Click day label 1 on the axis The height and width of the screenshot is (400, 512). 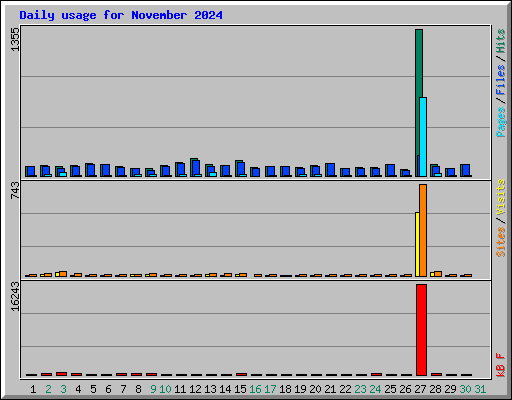coord(33,389)
